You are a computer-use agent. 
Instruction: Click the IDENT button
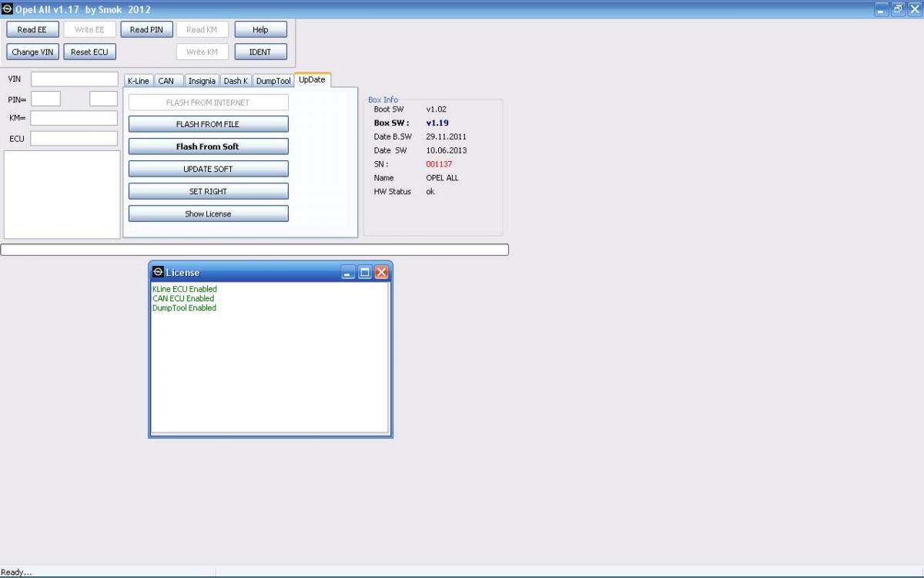click(x=260, y=52)
